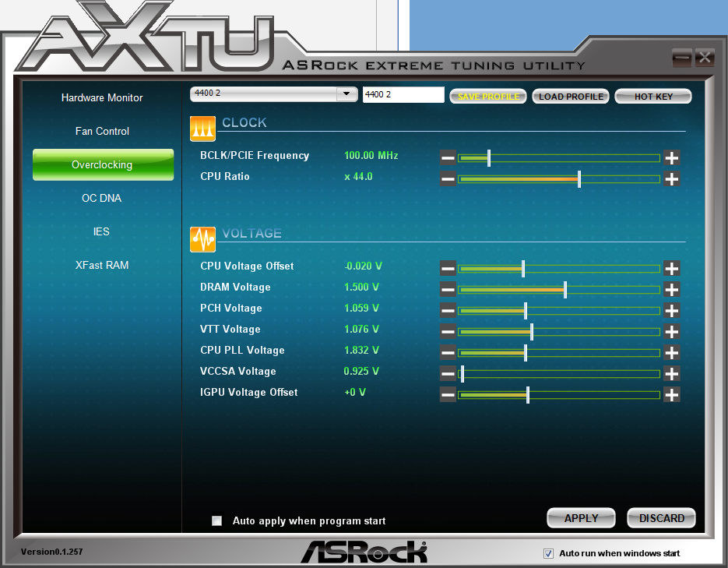Open the IES section
The width and height of the screenshot is (728, 568).
click(101, 231)
